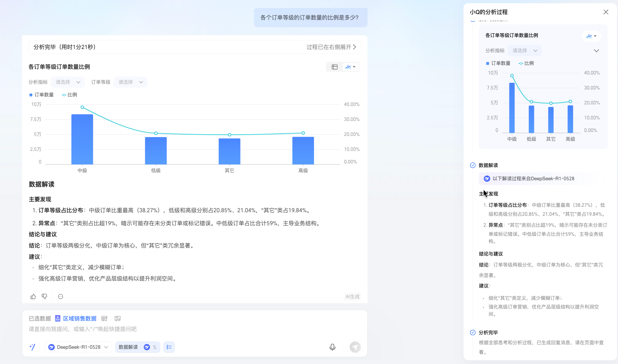Image resolution: width=618 pixels, height=364 pixels.
Task: Click the 强化高级订单营销 suggestion in main answer
Action: pos(108,278)
